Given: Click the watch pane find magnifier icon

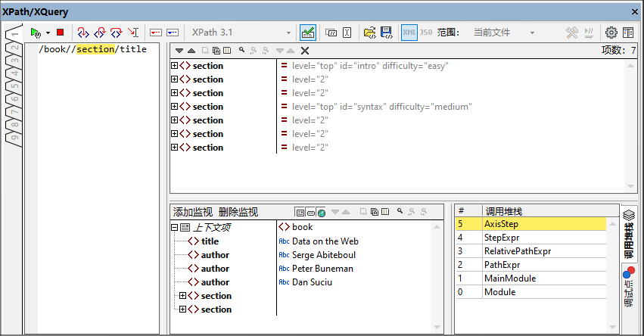Looking at the screenshot, I should click(400, 211).
